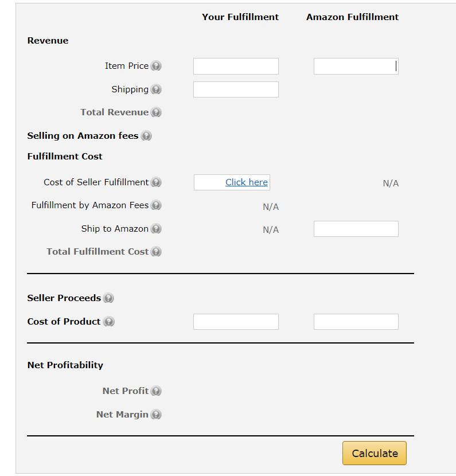Select the Shipping input field
The height and width of the screenshot is (476, 456).
point(236,89)
